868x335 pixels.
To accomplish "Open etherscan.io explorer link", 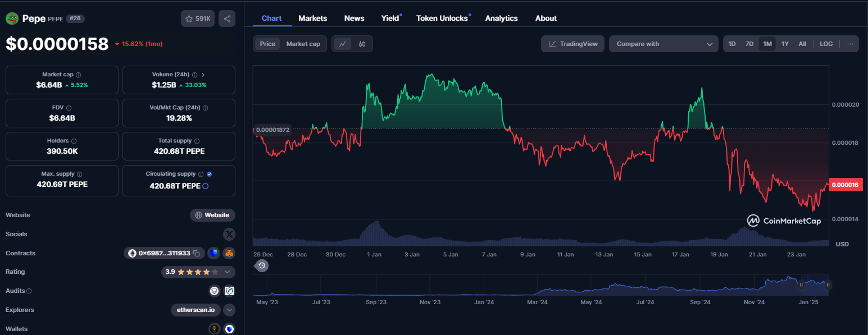I will click(x=196, y=310).
